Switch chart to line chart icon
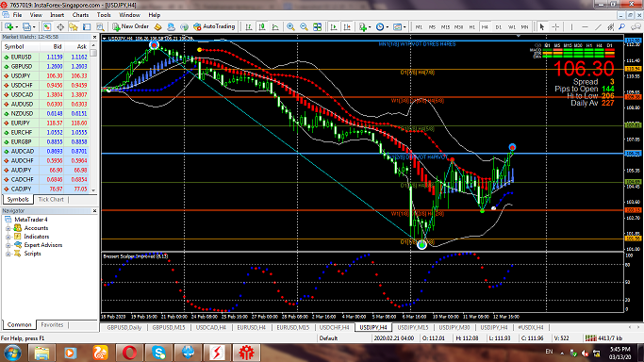 pos(275,26)
